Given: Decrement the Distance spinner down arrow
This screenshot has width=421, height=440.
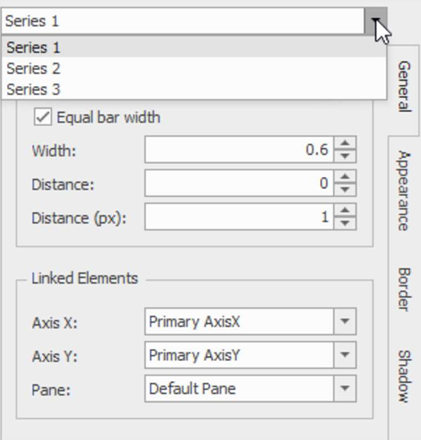Looking at the screenshot, I should 345,189.
